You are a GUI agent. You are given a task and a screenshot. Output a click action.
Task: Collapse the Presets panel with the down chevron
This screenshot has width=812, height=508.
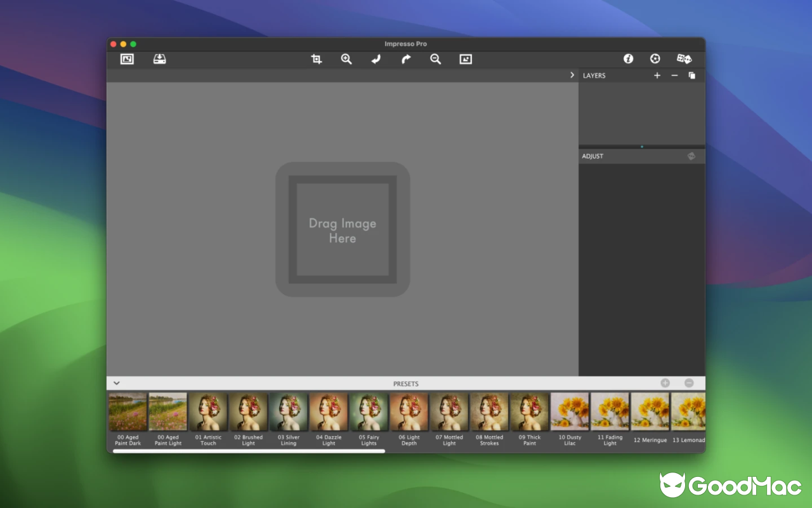(x=116, y=383)
